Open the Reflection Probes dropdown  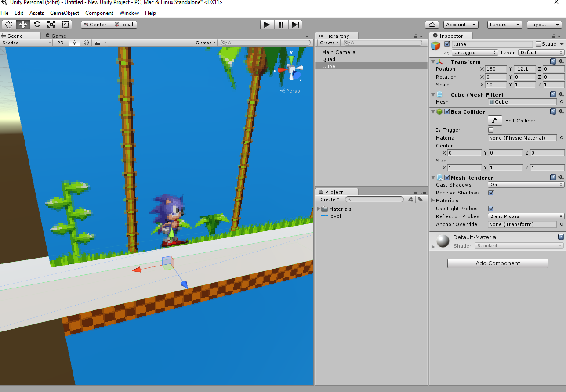point(526,216)
